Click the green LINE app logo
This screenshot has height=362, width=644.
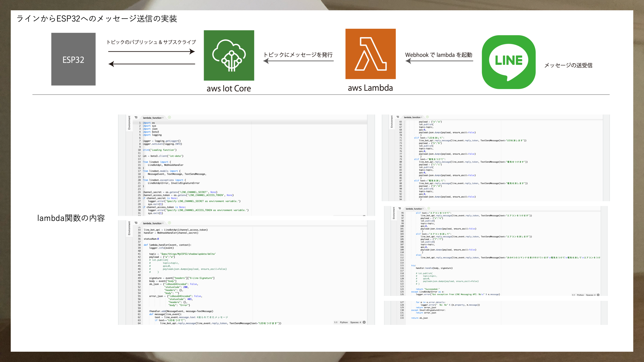pyautogui.click(x=509, y=62)
